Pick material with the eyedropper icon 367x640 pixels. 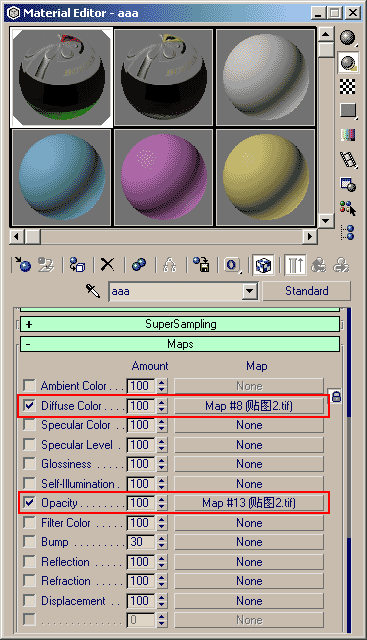tap(93, 291)
